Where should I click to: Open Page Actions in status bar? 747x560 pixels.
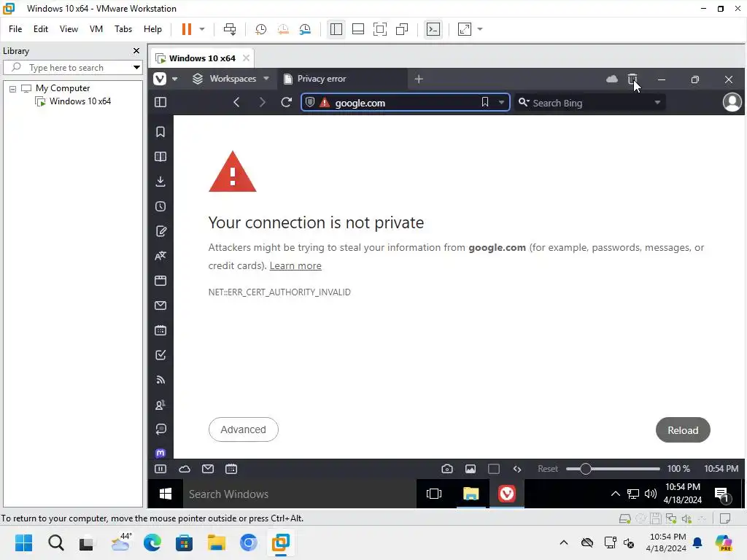pos(517,469)
